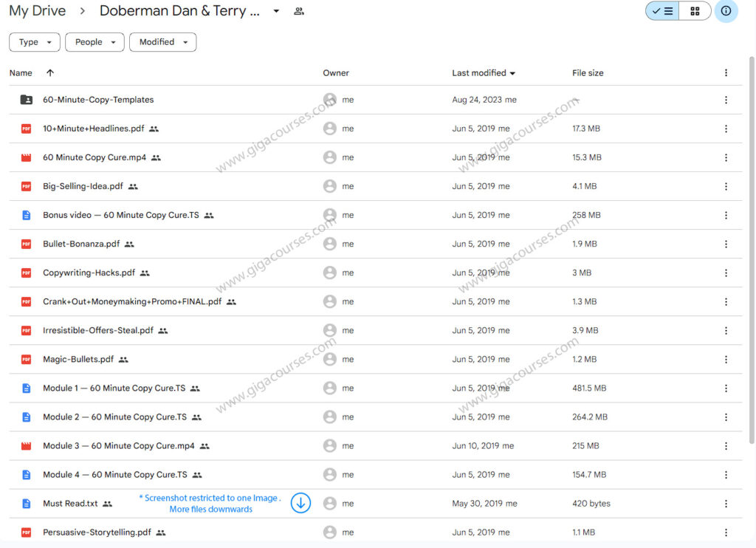Click the video icon for 60 Minute Copy Cure.mp4
This screenshot has width=756, height=548.
[27, 157]
